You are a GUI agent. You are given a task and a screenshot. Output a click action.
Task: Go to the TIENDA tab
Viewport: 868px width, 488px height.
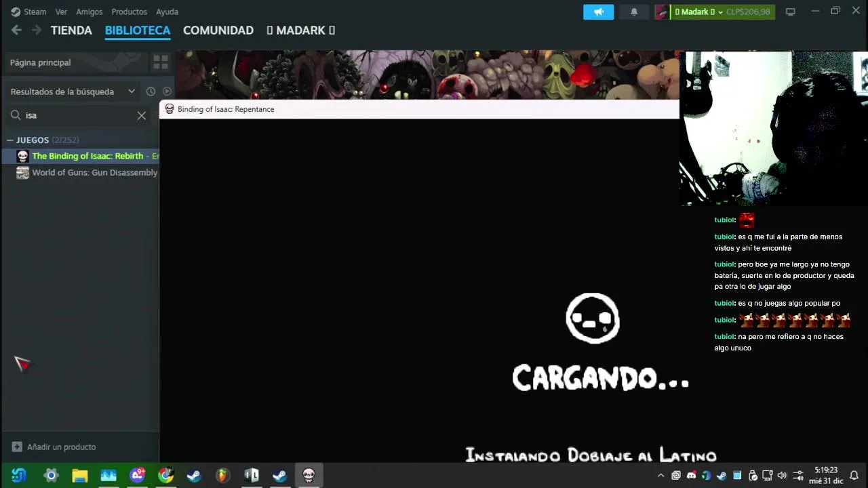[71, 30]
